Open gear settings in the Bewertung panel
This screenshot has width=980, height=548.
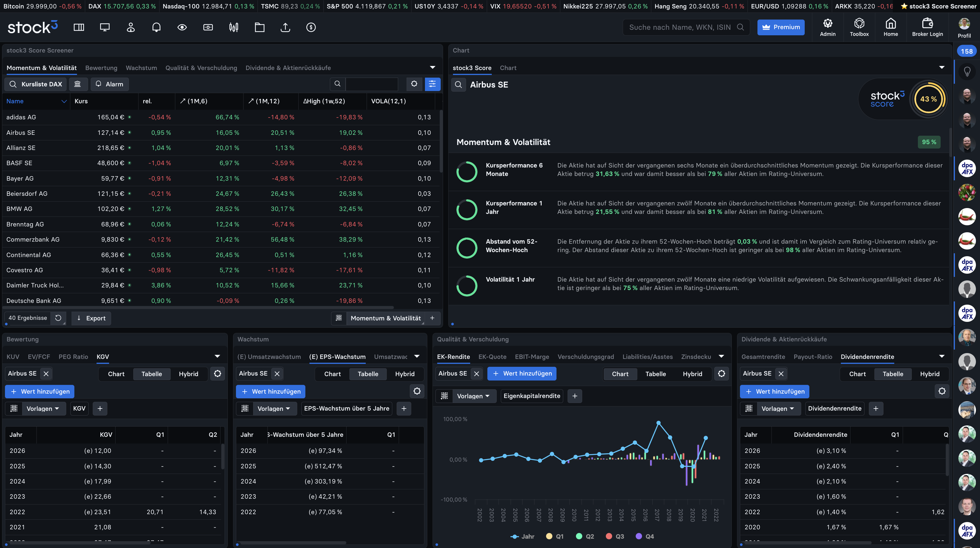[x=218, y=374]
